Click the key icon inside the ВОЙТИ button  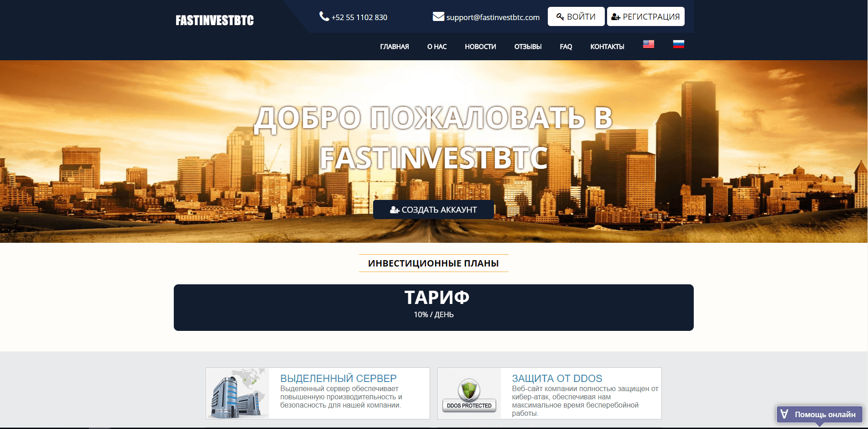(561, 16)
